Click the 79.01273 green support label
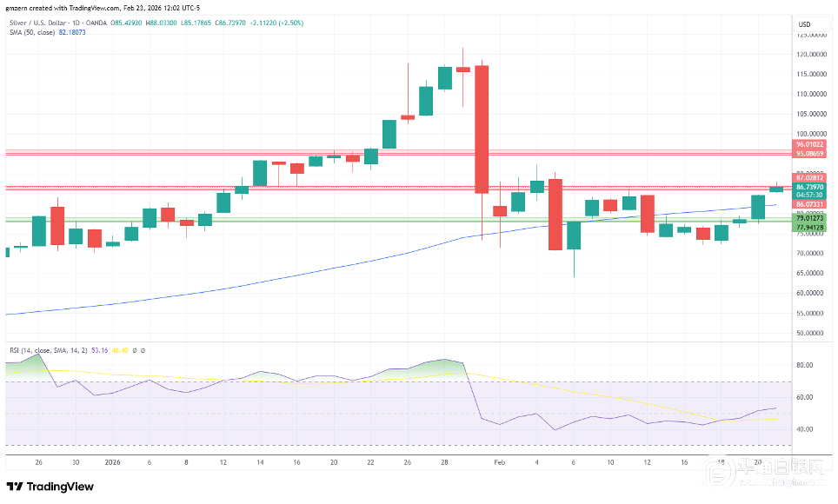Screen dimensions: 838x504 click(x=808, y=218)
